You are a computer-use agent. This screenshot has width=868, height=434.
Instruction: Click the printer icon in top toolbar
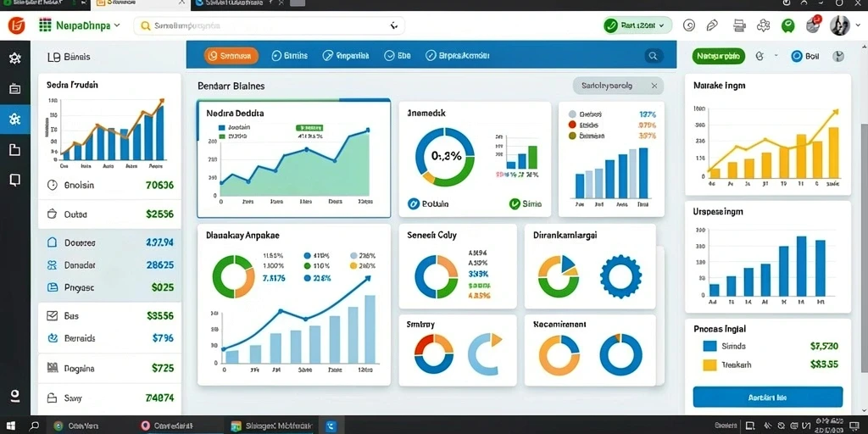click(x=739, y=25)
